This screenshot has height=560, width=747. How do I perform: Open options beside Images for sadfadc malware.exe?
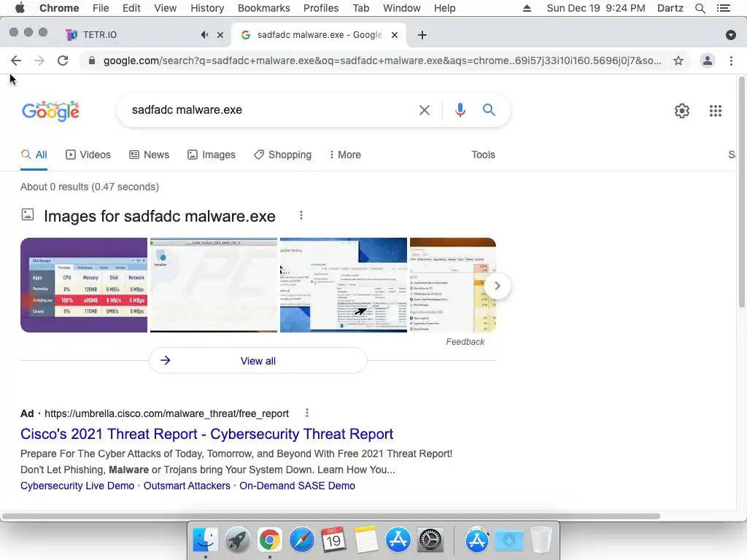click(301, 216)
